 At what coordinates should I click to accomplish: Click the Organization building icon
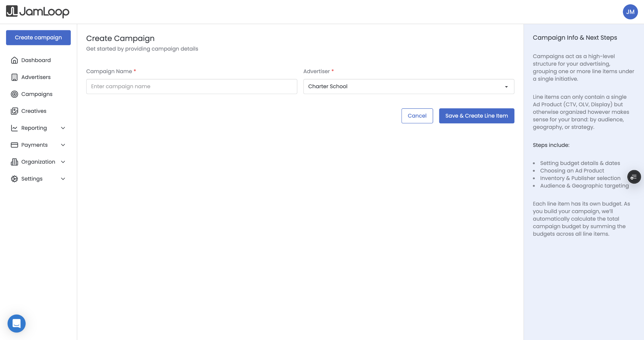point(14,162)
